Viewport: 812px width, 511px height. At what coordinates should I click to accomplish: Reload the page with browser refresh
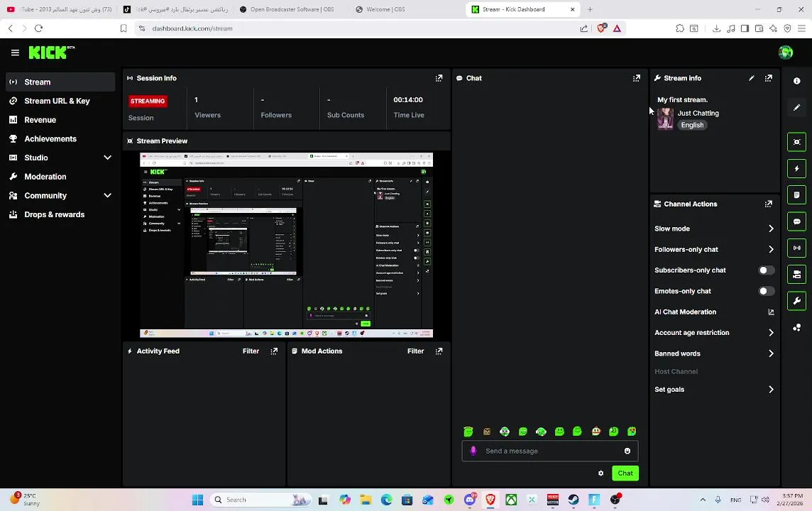38,28
